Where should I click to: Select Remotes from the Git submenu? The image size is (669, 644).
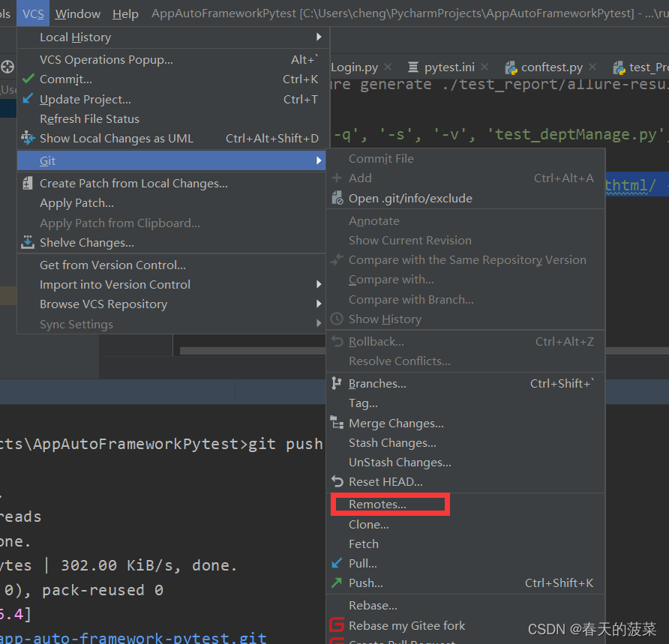coord(379,504)
